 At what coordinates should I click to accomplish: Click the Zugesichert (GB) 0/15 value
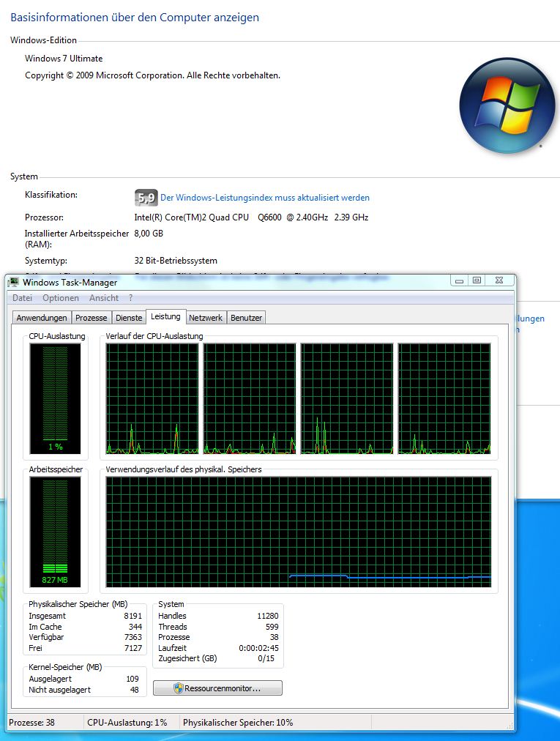click(266, 658)
